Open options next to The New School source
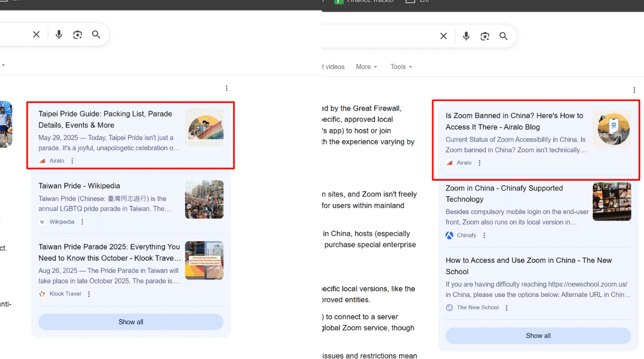The width and height of the screenshot is (644, 359). (x=506, y=307)
